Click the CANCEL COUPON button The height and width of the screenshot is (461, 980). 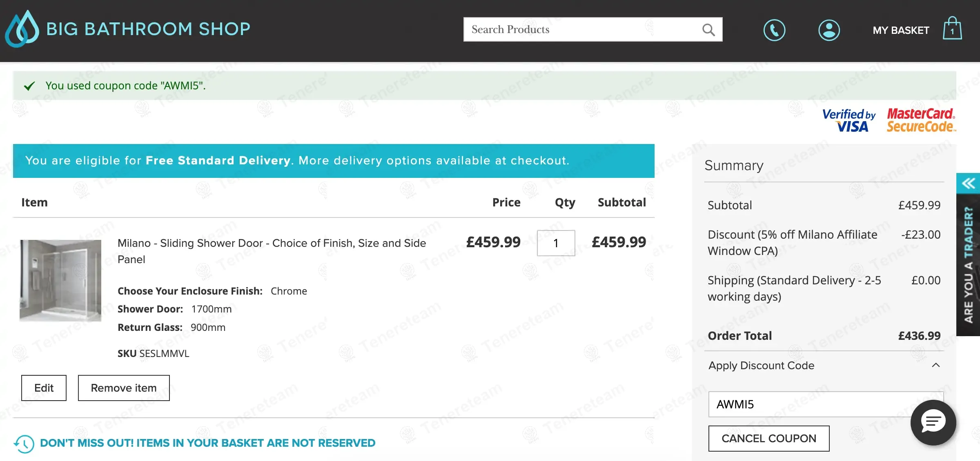pyautogui.click(x=769, y=439)
